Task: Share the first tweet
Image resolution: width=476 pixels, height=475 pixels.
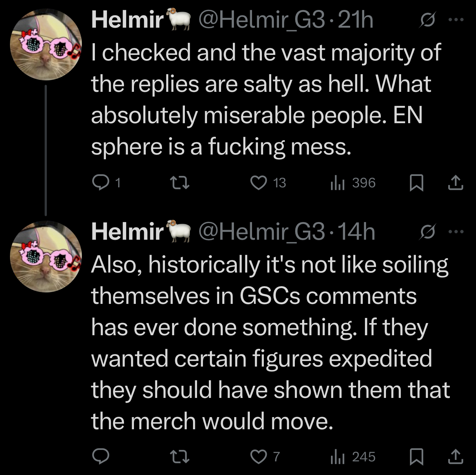Action: pyautogui.click(x=456, y=183)
